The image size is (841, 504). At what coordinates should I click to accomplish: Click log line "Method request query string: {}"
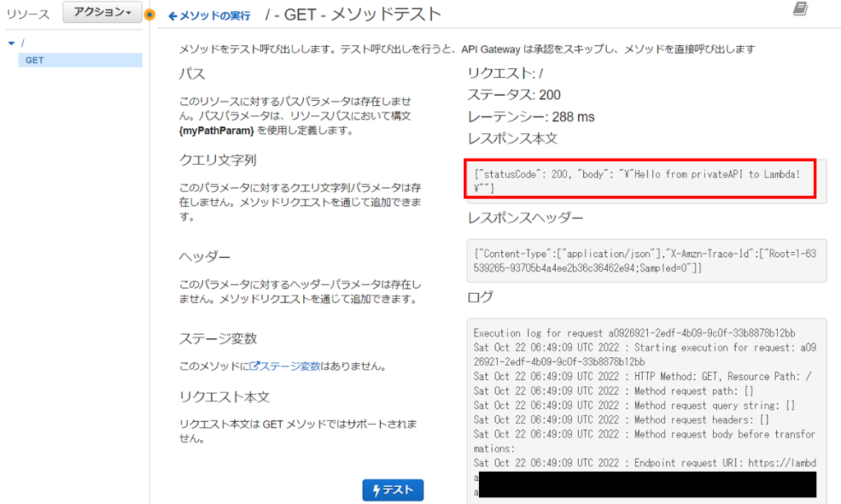pyautogui.click(x=715, y=405)
